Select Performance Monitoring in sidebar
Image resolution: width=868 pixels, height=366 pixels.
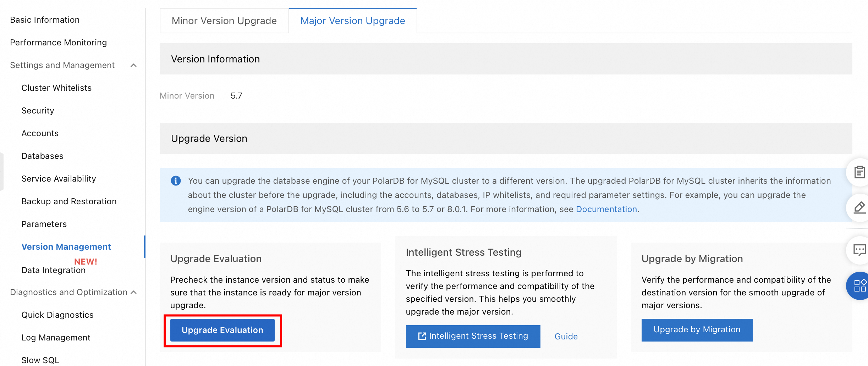pos(58,43)
